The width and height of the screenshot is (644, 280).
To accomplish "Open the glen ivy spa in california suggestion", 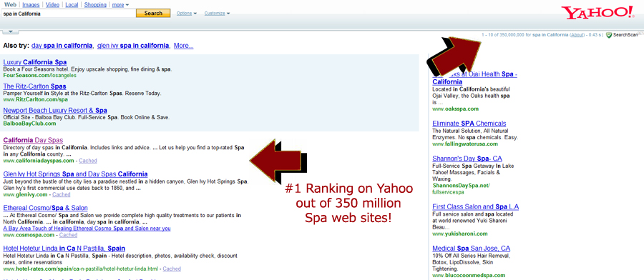I will 133,46.
